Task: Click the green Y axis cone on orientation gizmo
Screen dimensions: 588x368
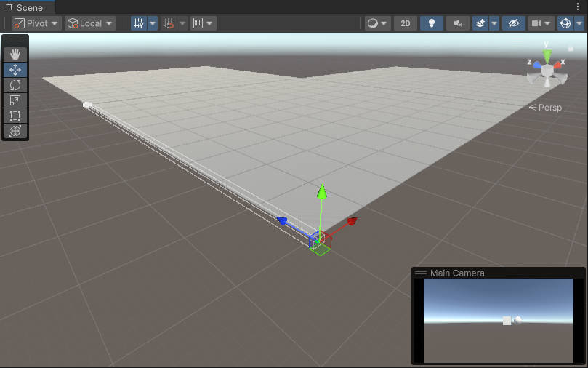Action: tap(547, 55)
